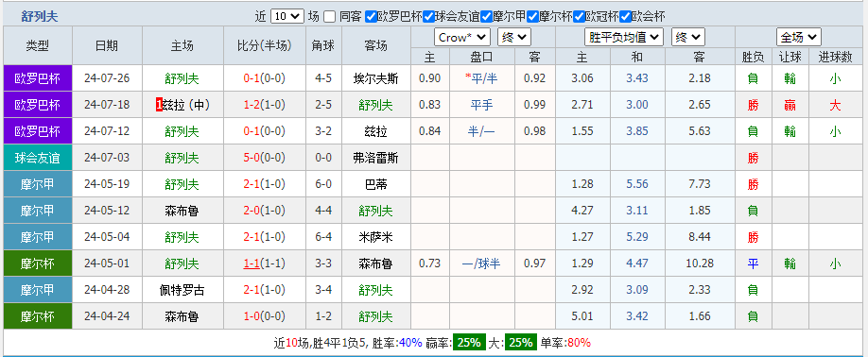Select the 欧罗巴杯 type label in the 24-07-26 row
This screenshot has width=868, height=357.
(x=38, y=78)
